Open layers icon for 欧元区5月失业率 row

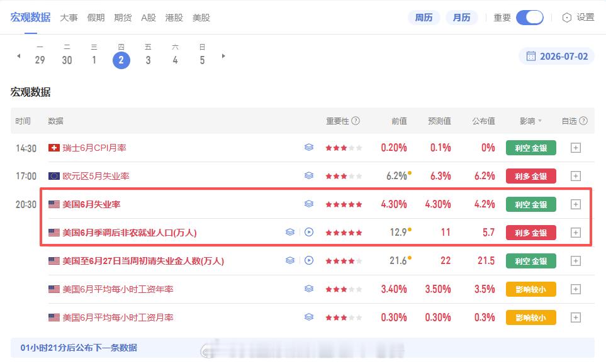click(308, 175)
